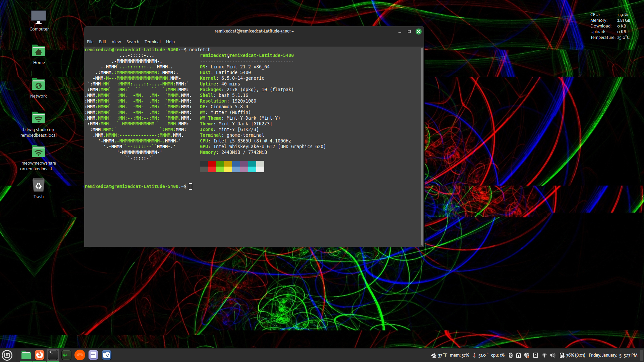Image resolution: width=644 pixels, height=362 pixels.
Task: Select the meowmeowshare network share icon
Action: pyautogui.click(x=39, y=158)
